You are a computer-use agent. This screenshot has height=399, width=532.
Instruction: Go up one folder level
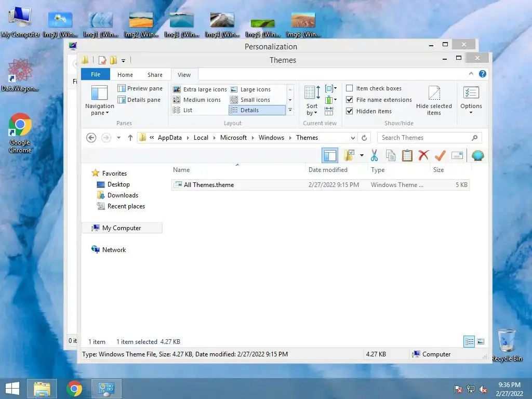click(x=130, y=138)
